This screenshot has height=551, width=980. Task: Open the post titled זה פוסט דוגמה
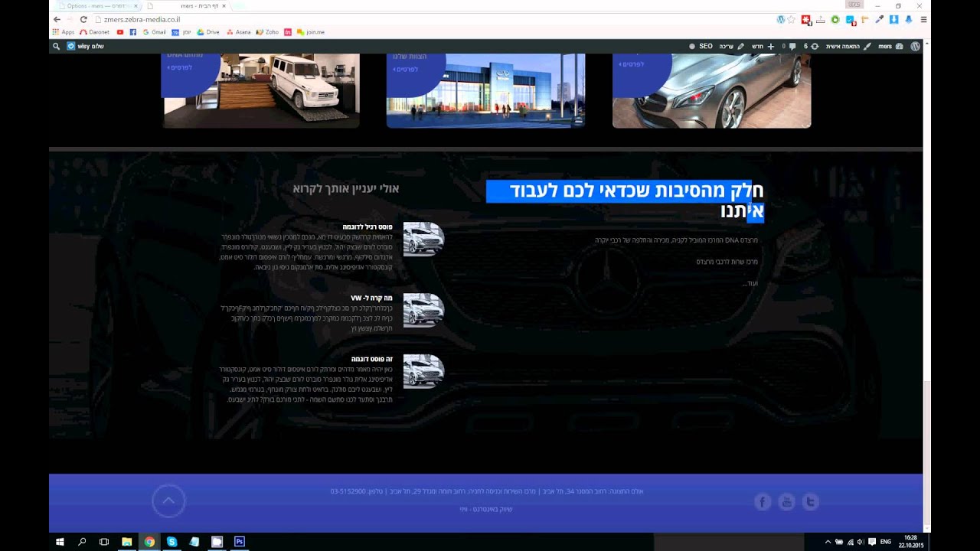pyautogui.click(x=372, y=359)
